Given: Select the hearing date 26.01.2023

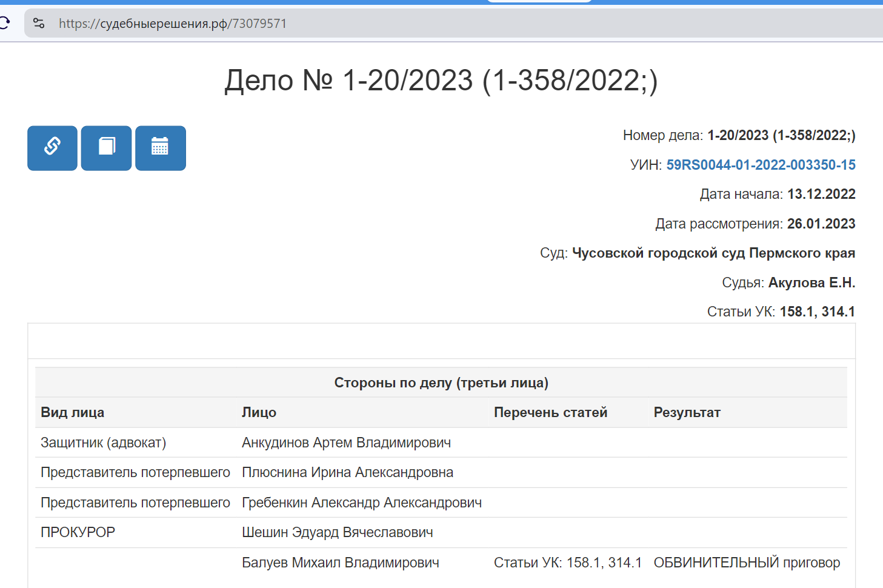Looking at the screenshot, I should click(821, 224).
